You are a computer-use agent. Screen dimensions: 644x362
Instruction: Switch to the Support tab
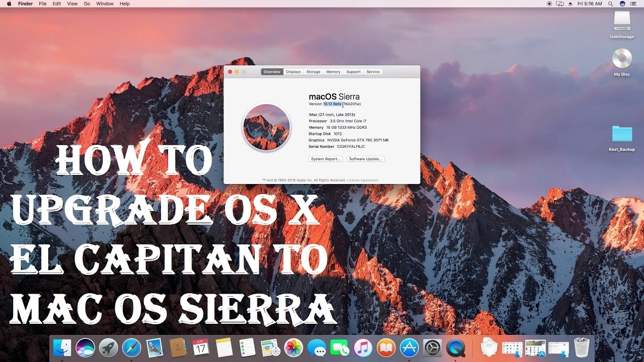pos(353,72)
